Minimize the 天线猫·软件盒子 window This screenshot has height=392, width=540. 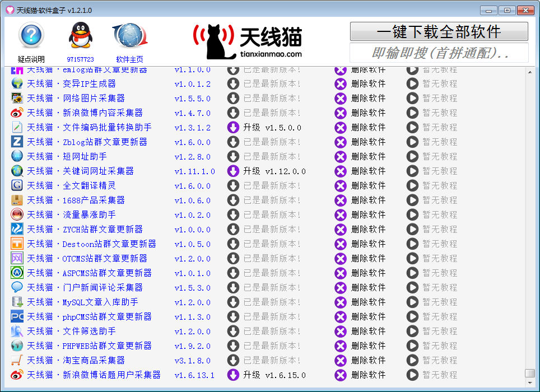click(x=488, y=11)
